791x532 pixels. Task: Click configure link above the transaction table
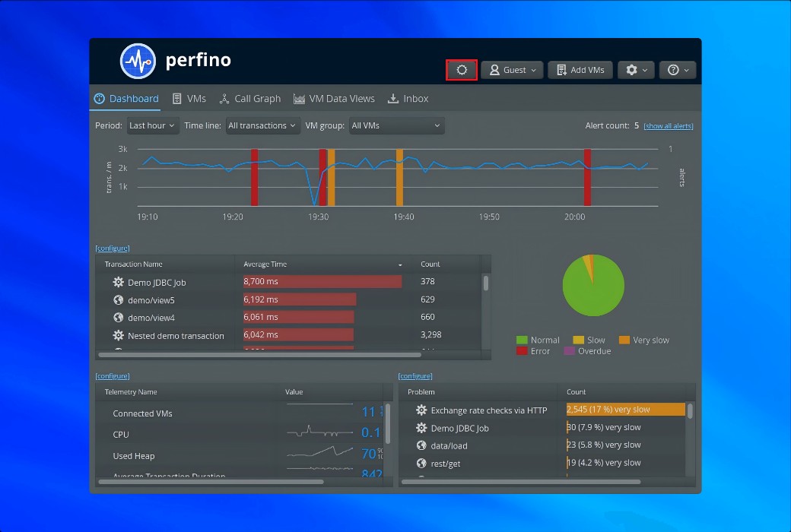click(113, 248)
